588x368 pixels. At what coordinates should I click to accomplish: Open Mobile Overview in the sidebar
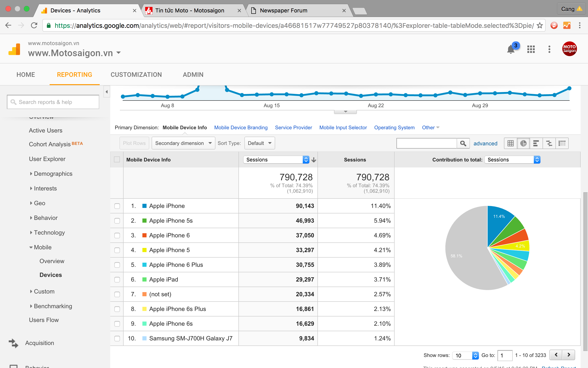point(52,261)
